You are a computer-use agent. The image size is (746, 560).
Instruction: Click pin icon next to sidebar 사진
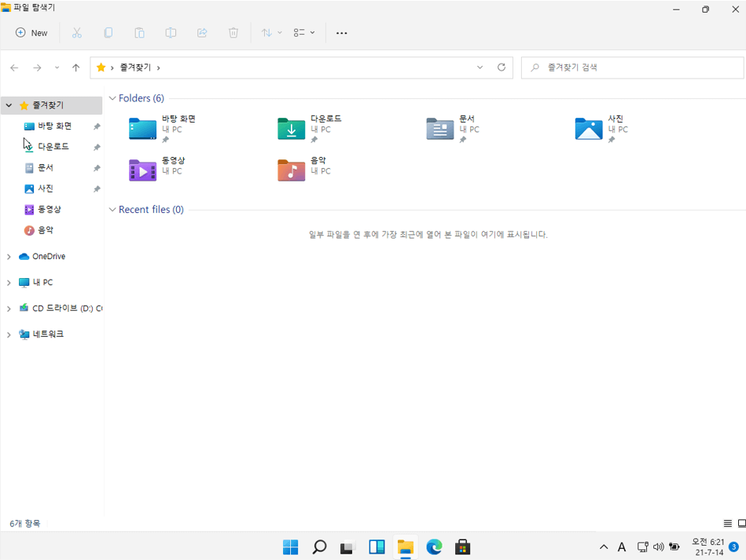click(97, 189)
